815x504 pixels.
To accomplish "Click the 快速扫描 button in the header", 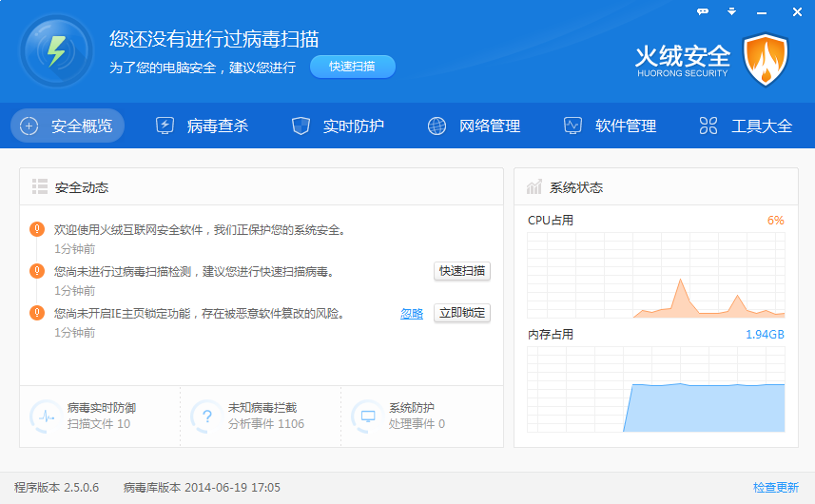I will (x=352, y=67).
